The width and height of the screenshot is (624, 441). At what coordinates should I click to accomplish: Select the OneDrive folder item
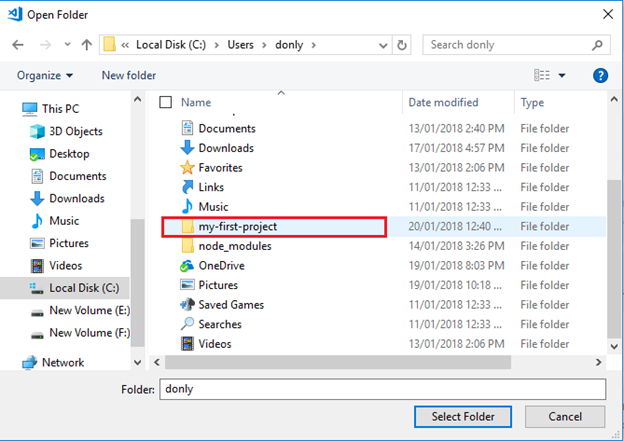[x=221, y=266]
